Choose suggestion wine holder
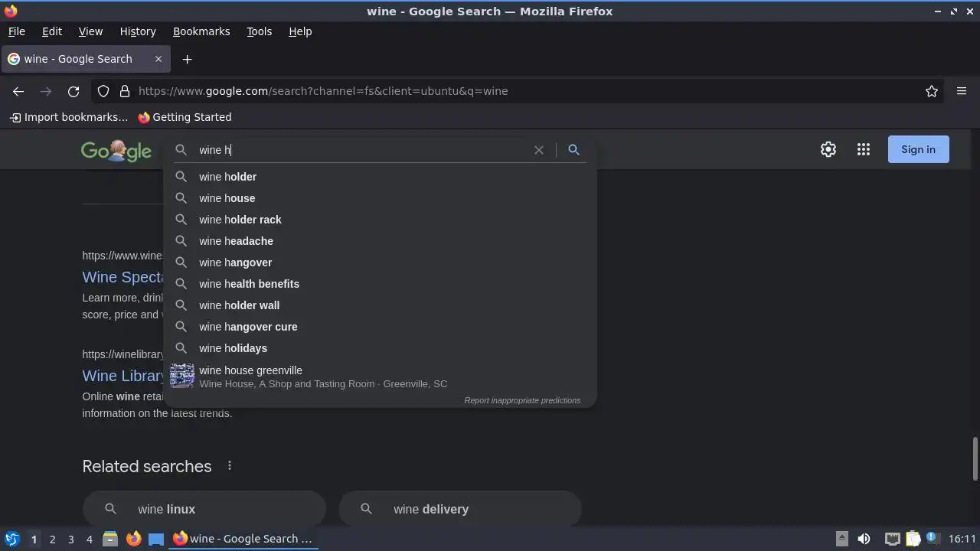Image resolution: width=980 pixels, height=551 pixels. pyautogui.click(x=380, y=177)
